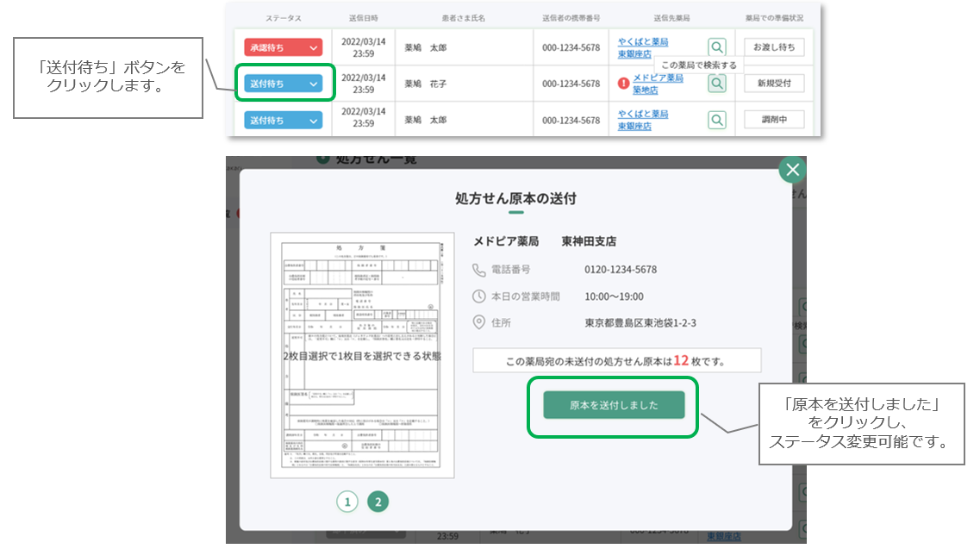The height and width of the screenshot is (555, 980).
Task: Click the 新規受付 status button
Action: pos(774,83)
